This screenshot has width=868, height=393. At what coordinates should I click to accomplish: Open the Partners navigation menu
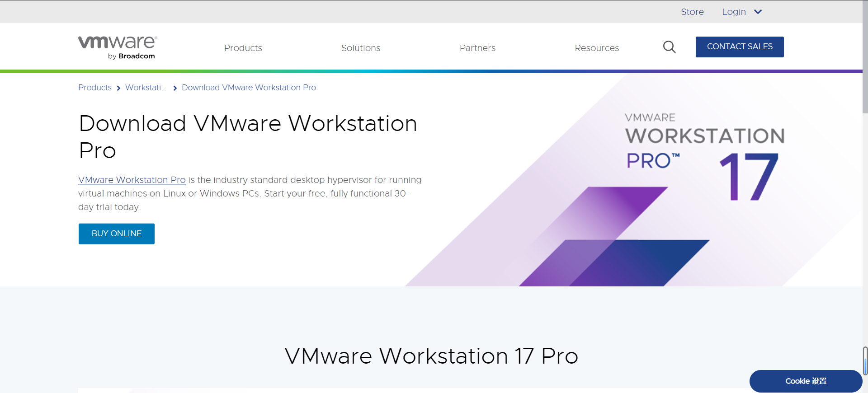point(477,48)
